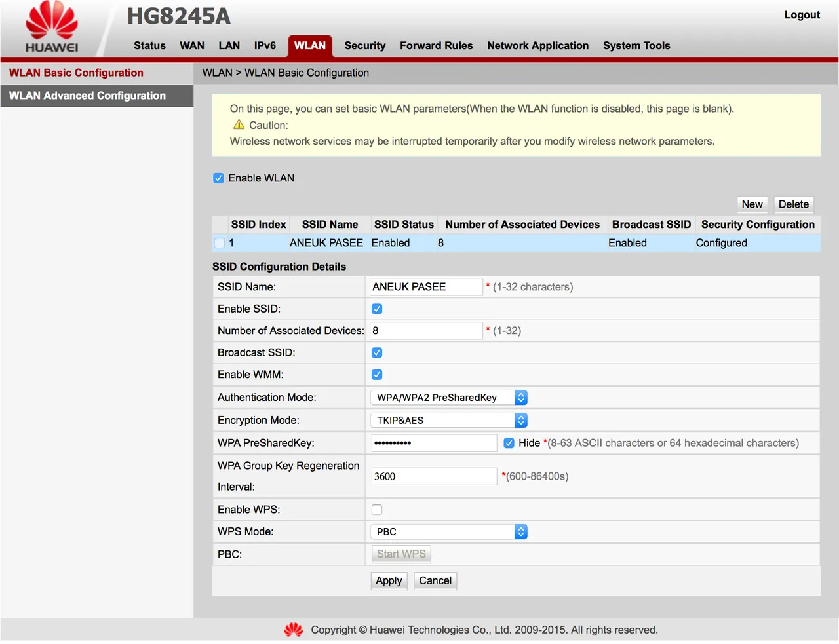Select the SSID index 1 row checkbox

pos(220,243)
